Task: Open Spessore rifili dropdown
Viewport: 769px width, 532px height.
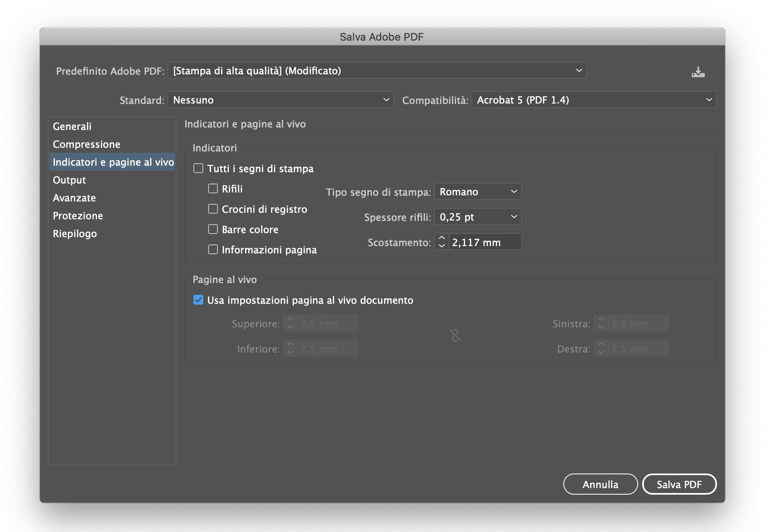Action: click(478, 217)
